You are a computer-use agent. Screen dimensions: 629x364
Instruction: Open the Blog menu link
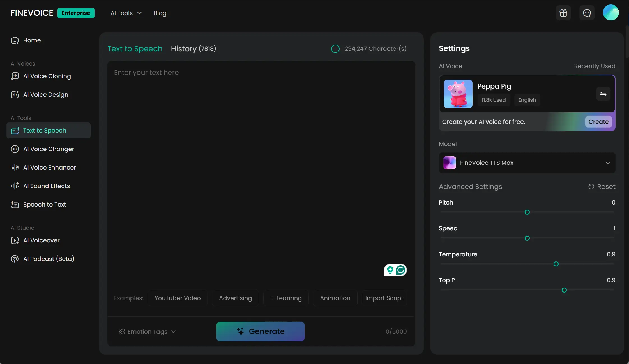(160, 13)
